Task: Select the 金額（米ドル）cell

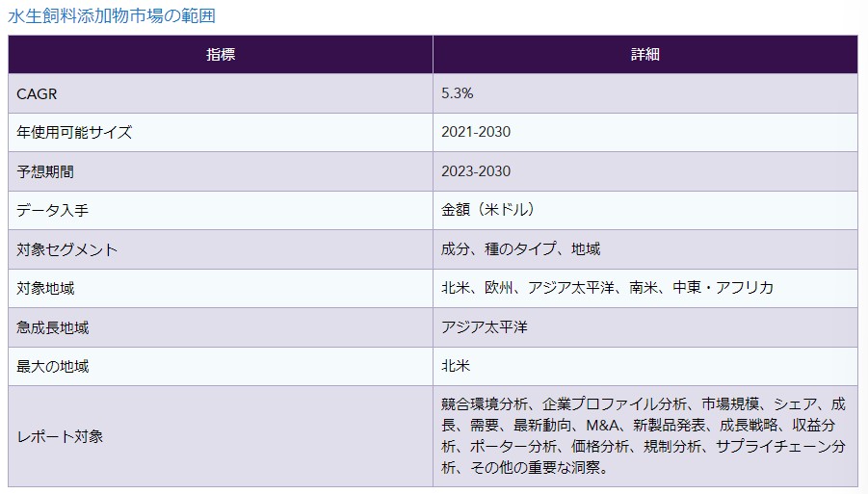Action: [645, 210]
